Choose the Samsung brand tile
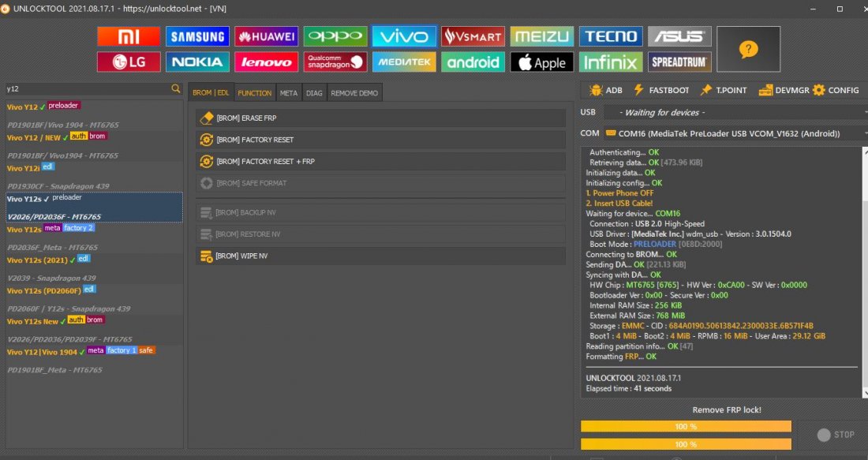Screen dimensions: 868x460 point(197,36)
